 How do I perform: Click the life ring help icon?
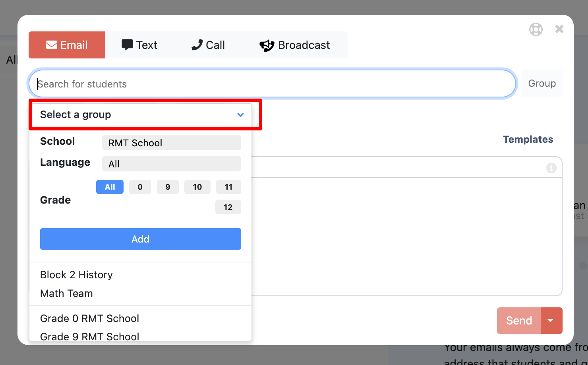536,29
